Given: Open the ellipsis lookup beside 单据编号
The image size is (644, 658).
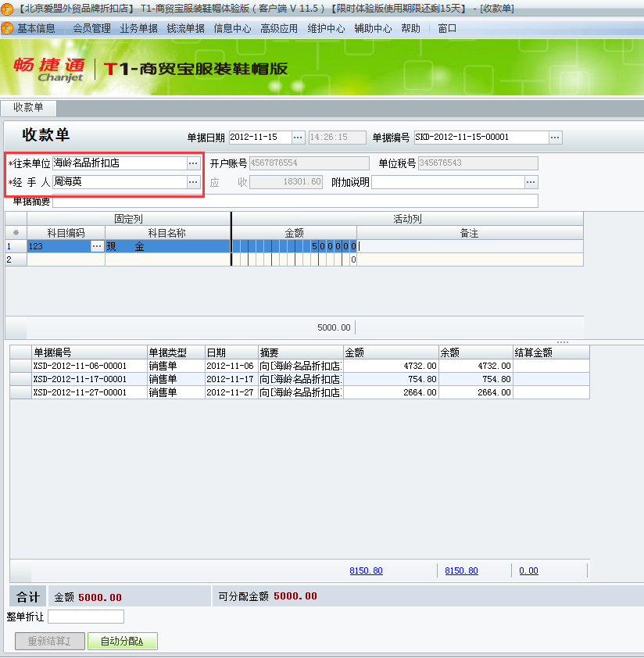Looking at the screenshot, I should (555, 138).
